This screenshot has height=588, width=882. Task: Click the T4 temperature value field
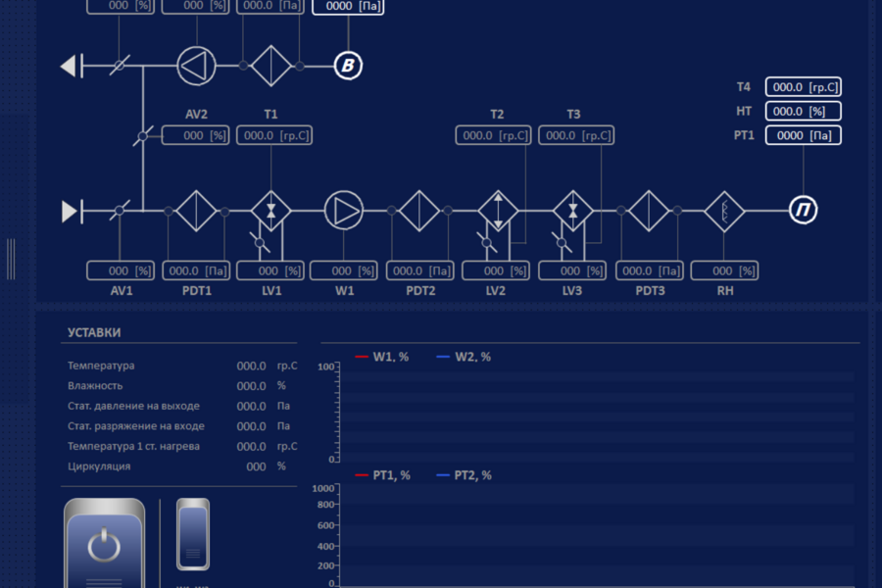point(804,87)
